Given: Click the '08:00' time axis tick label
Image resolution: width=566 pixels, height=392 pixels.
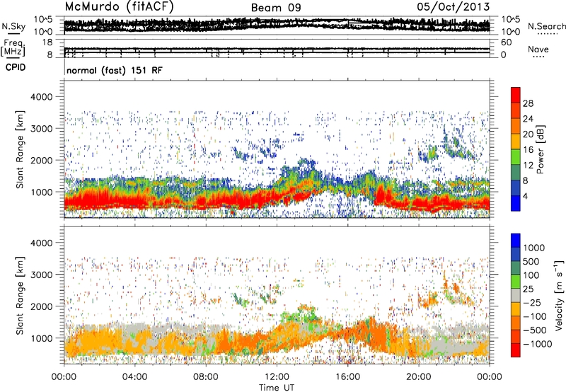Looking at the screenshot, I should pos(206,377).
